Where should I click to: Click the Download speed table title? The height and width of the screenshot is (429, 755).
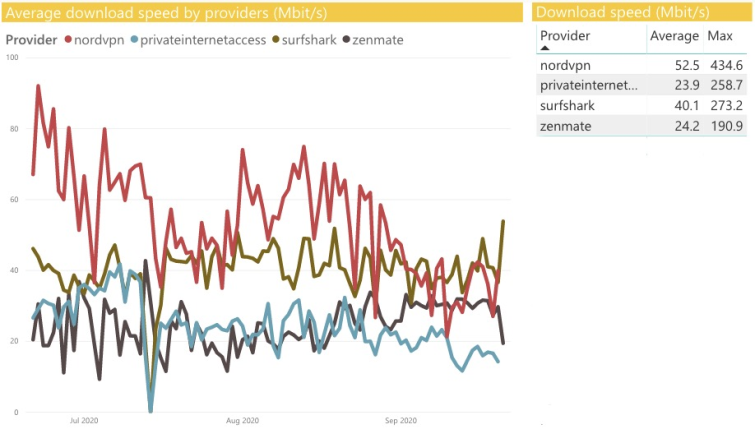[x=623, y=13]
